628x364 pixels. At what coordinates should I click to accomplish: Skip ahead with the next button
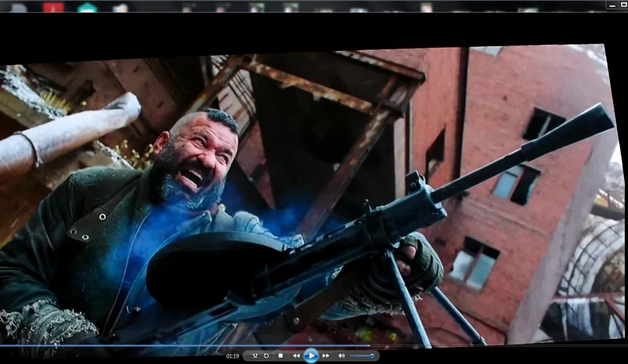pyautogui.click(x=326, y=356)
